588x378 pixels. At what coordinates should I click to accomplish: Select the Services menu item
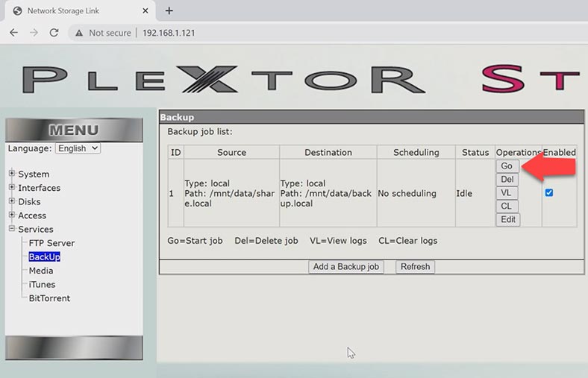pyautogui.click(x=36, y=230)
